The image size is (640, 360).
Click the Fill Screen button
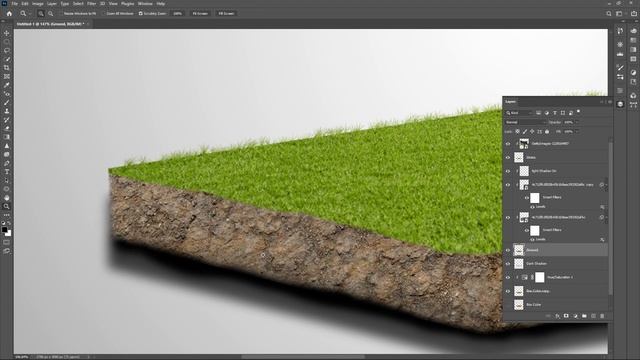point(226,13)
